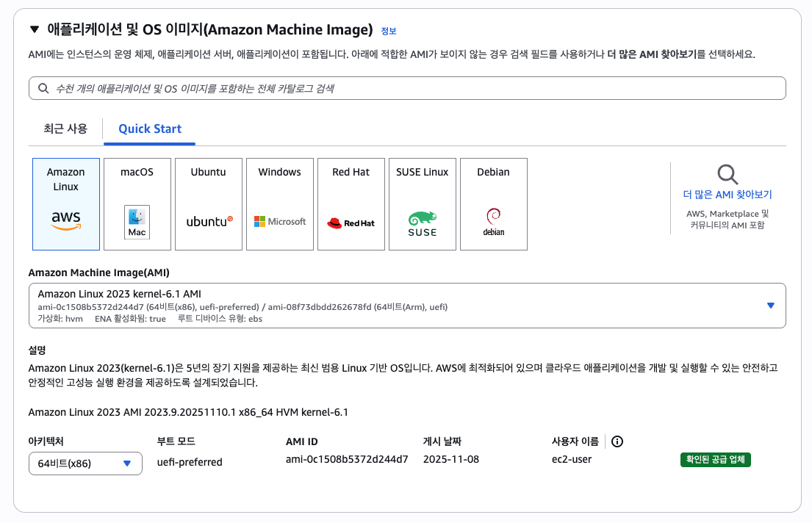
Task: Click the publish date 2025-11-08
Action: (x=451, y=459)
